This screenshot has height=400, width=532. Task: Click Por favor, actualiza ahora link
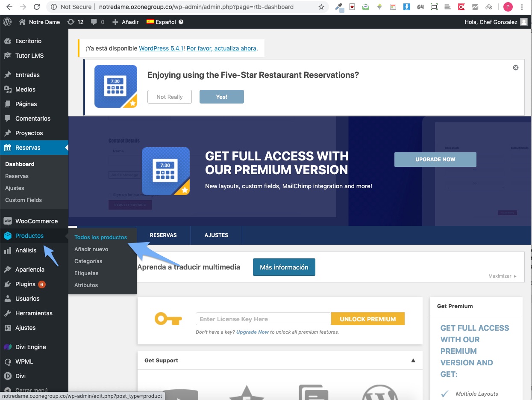coord(221,48)
